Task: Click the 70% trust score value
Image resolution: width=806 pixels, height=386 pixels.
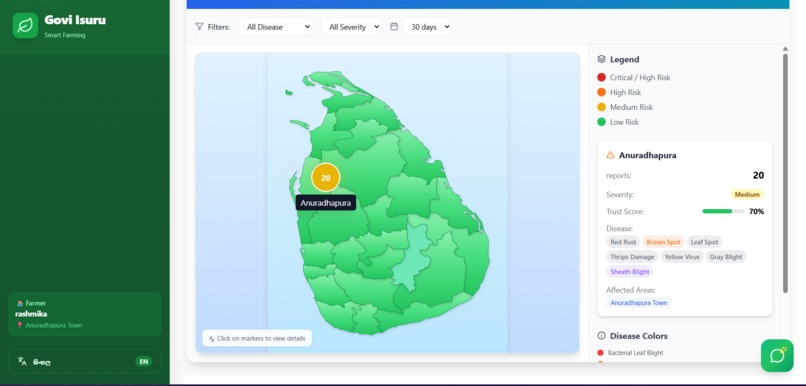Action: pos(756,211)
